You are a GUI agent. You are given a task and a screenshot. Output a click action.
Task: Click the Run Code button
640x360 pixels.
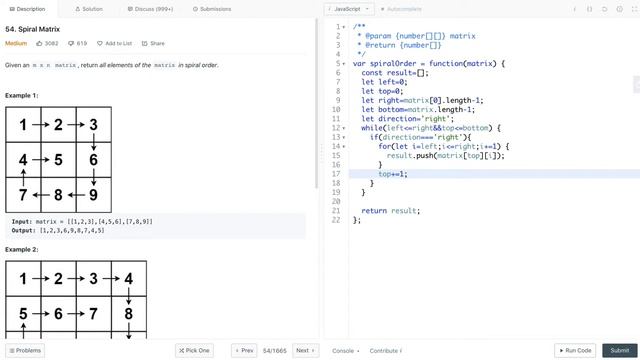575,351
